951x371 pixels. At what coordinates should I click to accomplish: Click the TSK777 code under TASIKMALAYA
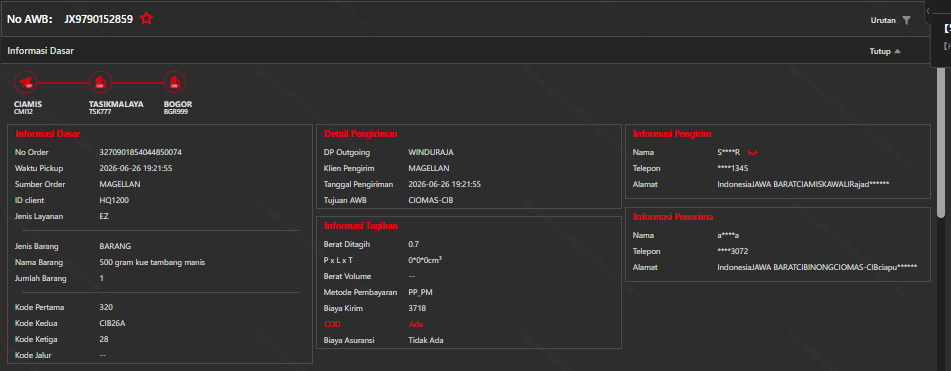[x=99, y=112]
